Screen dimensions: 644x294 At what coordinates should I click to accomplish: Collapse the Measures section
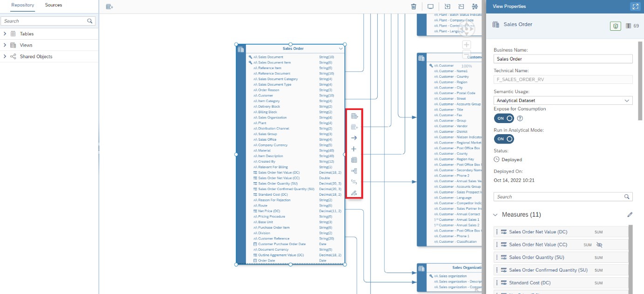pyautogui.click(x=495, y=215)
